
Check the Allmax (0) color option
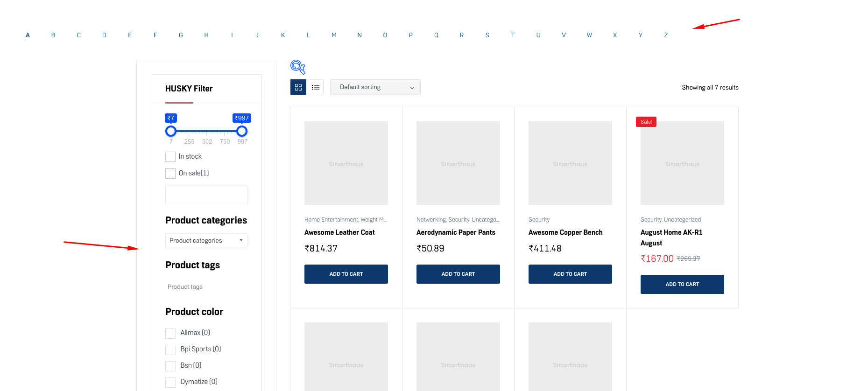tap(170, 333)
